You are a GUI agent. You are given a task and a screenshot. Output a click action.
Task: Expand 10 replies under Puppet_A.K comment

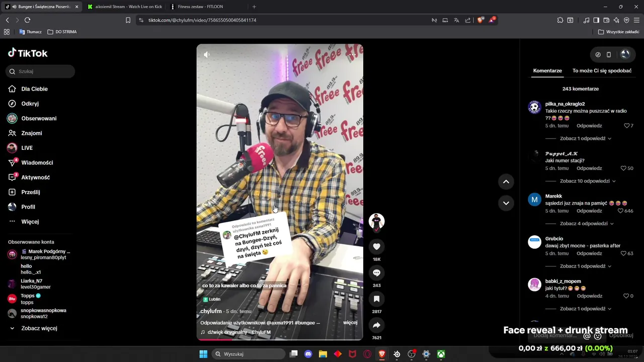click(x=588, y=181)
